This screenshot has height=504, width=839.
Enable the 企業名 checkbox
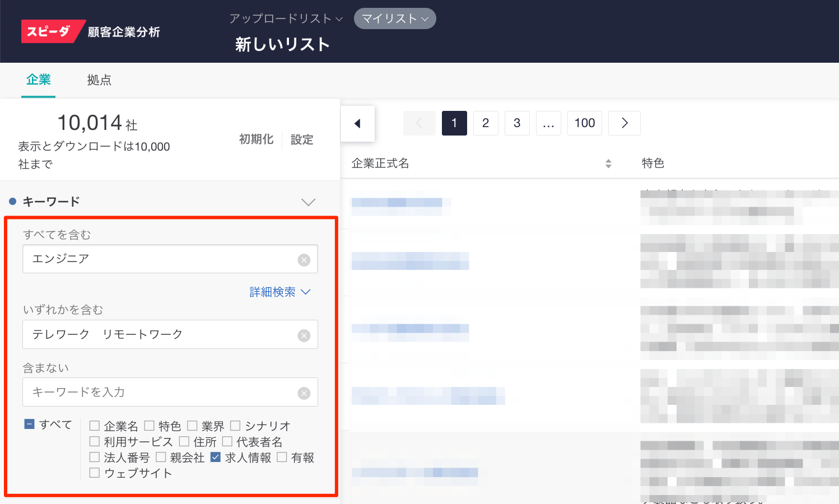click(x=95, y=426)
